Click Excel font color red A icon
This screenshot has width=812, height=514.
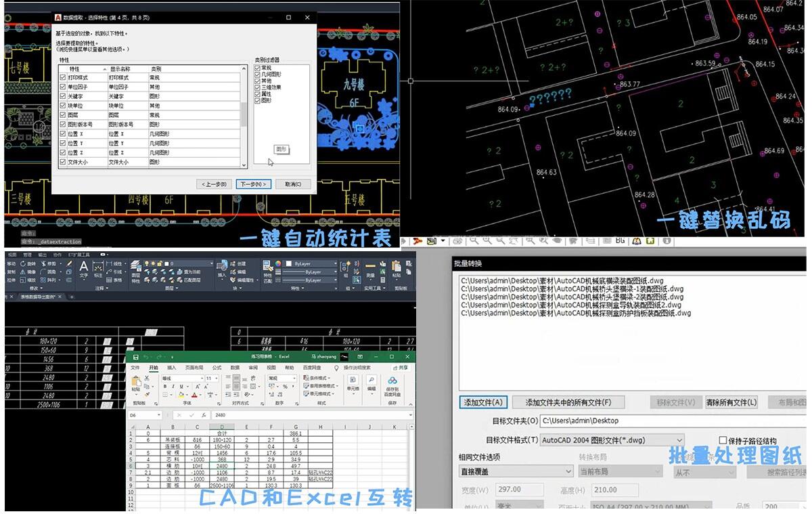tap(194, 395)
